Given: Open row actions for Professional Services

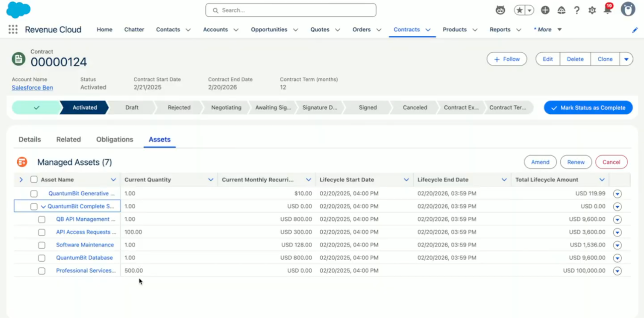Looking at the screenshot, I should pos(617,271).
